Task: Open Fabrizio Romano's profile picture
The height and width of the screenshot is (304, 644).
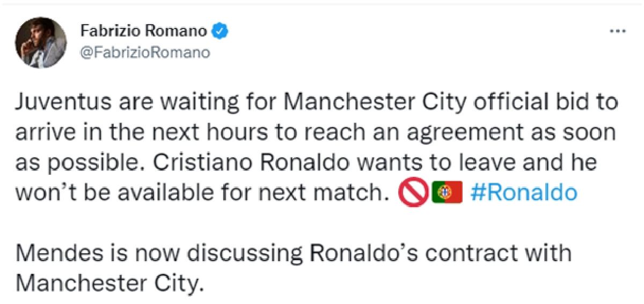Action: (x=41, y=42)
